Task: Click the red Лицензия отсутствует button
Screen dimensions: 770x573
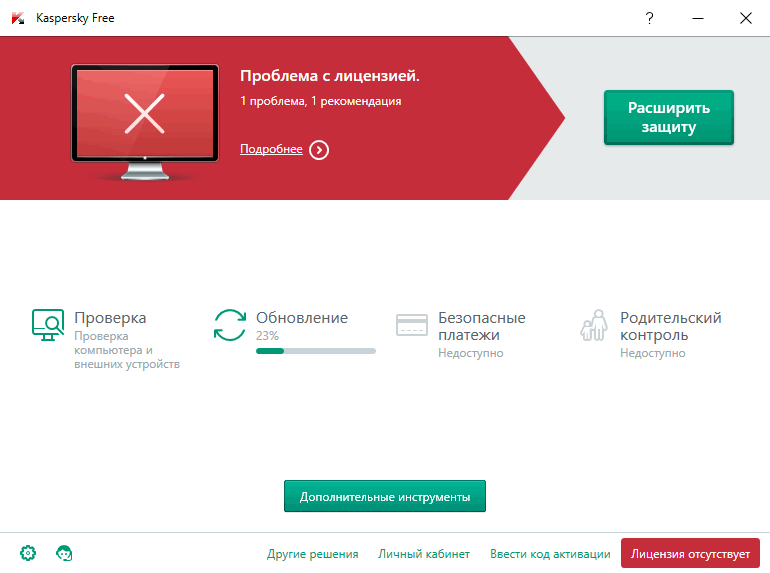Action: [x=690, y=553]
